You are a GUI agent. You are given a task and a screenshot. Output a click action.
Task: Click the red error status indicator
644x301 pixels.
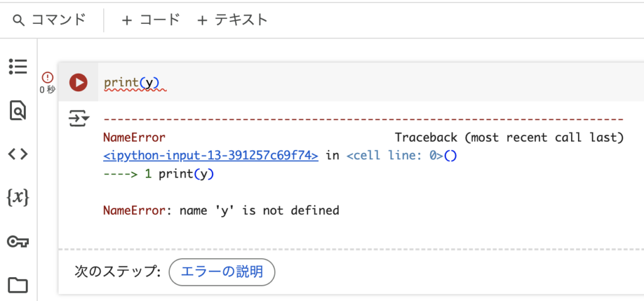48,77
